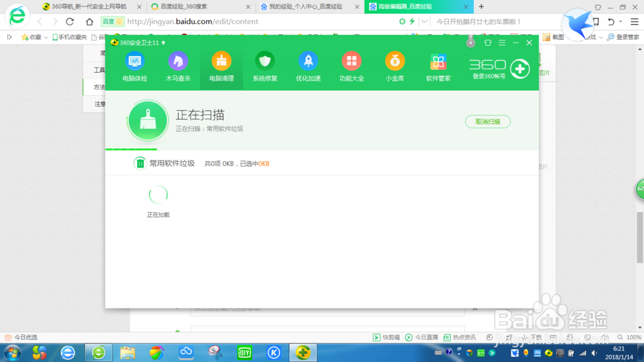Open 快剪辑 in browser status bar
644x362 pixels.
[x=386, y=338]
